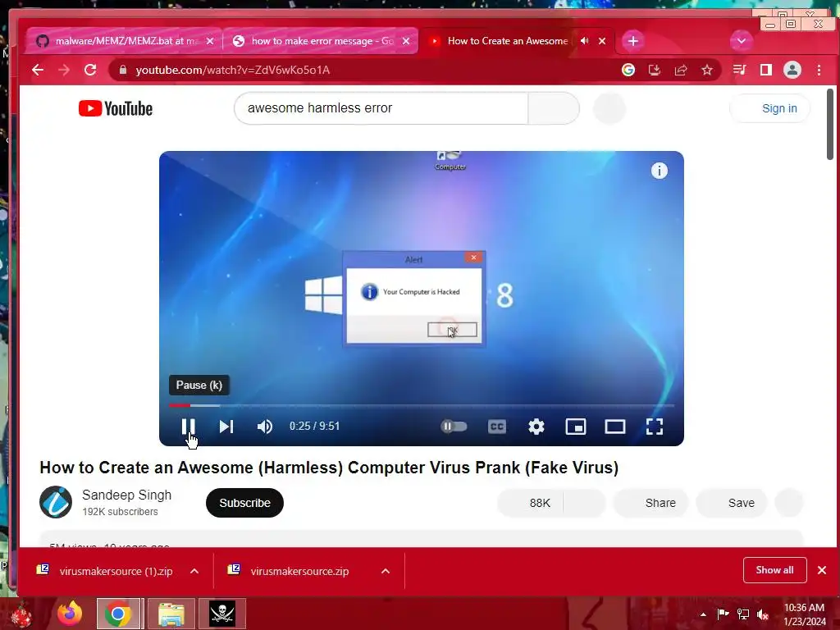The height and width of the screenshot is (630, 840).
Task: Open Sandeep Singh channel avatar
Action: (x=56, y=503)
